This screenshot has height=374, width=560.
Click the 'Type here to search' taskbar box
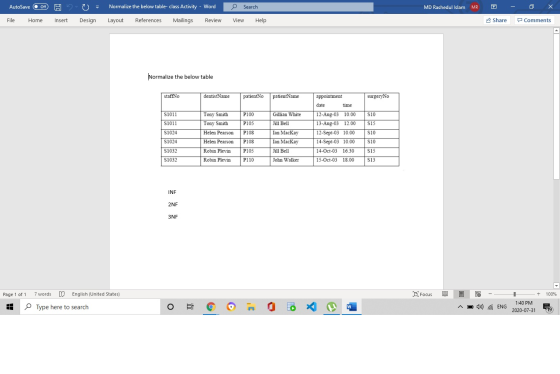[90, 307]
